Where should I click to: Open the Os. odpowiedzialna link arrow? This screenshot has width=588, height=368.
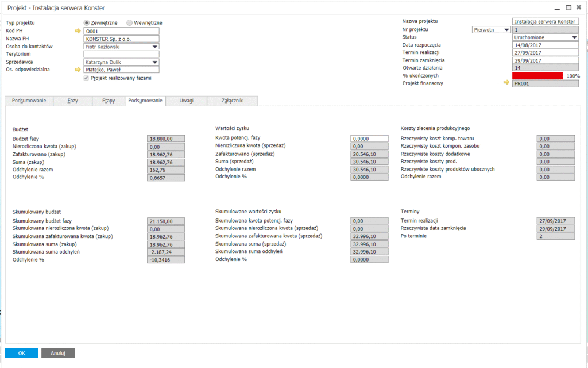pos(78,70)
